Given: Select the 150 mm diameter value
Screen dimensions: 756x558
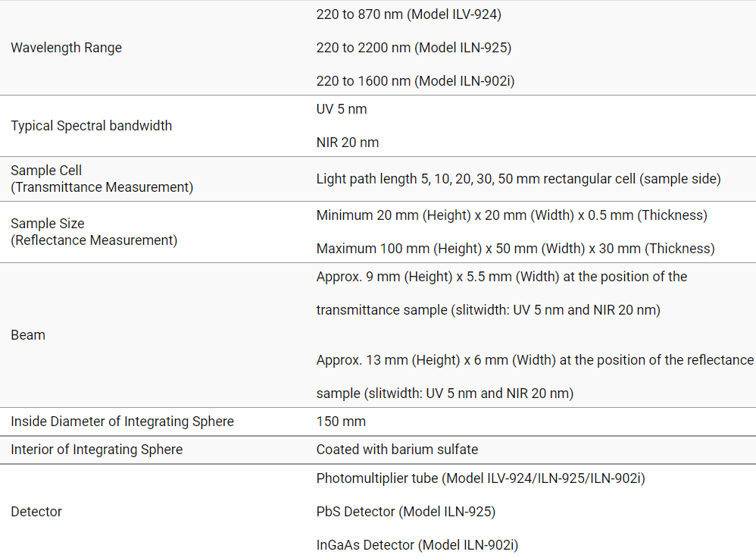Looking at the screenshot, I should click(x=341, y=422).
